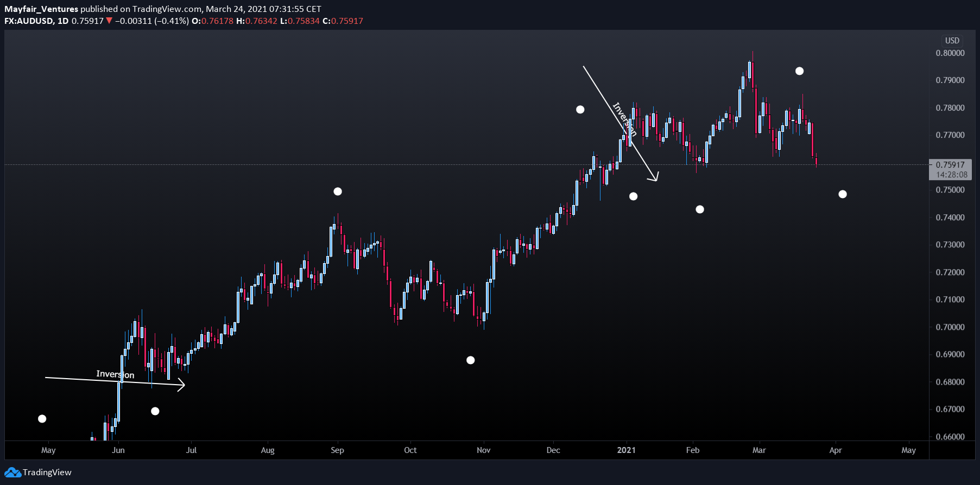Select the white dot above the September peak
Viewport: 980px width, 485px height.
click(x=338, y=192)
